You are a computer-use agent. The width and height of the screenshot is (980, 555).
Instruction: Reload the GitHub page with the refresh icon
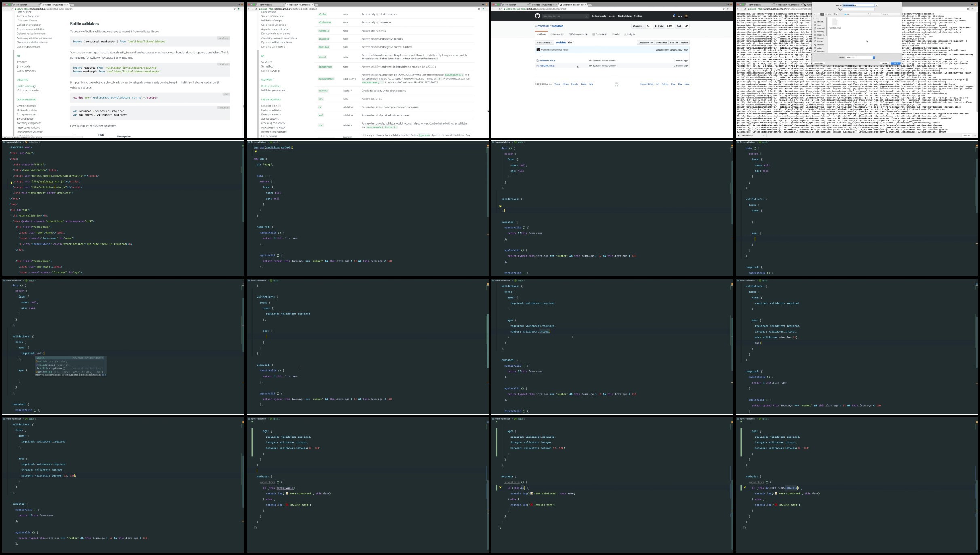pyautogui.click(x=500, y=9)
